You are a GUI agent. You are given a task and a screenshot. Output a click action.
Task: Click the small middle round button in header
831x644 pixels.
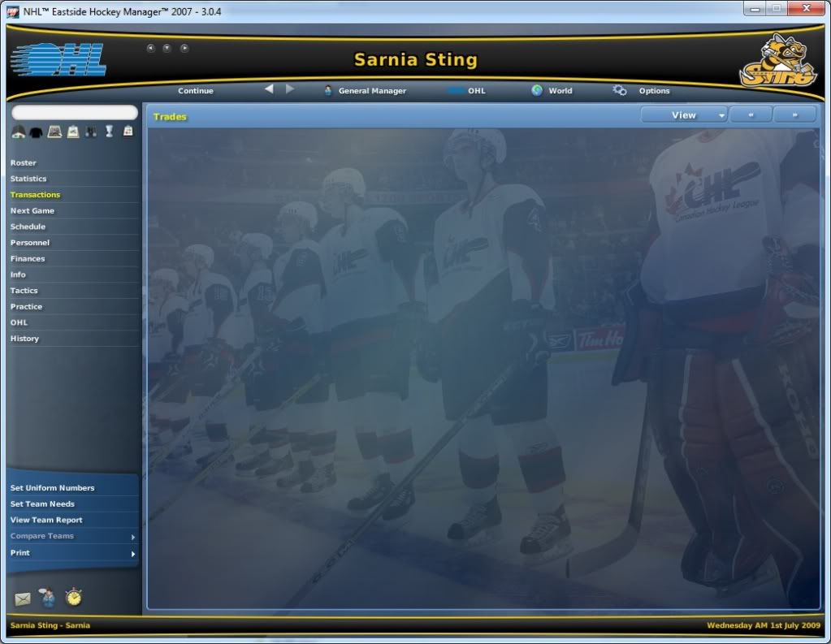167,48
